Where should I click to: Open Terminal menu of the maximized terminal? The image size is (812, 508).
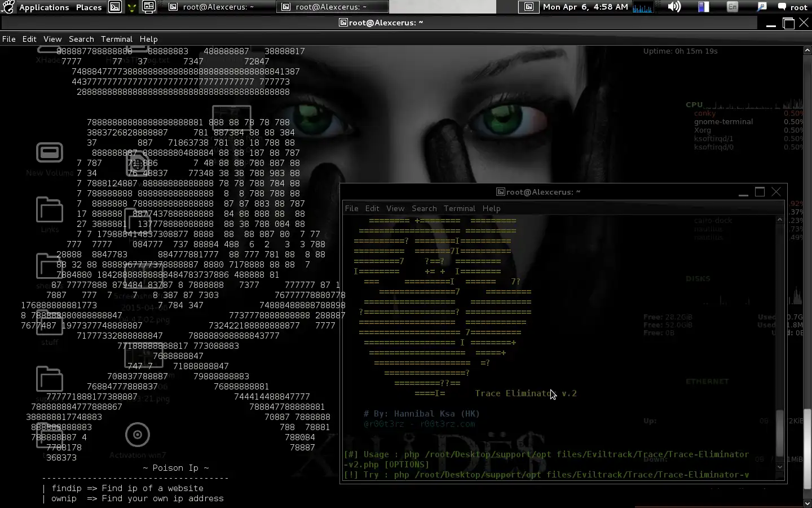tap(117, 39)
